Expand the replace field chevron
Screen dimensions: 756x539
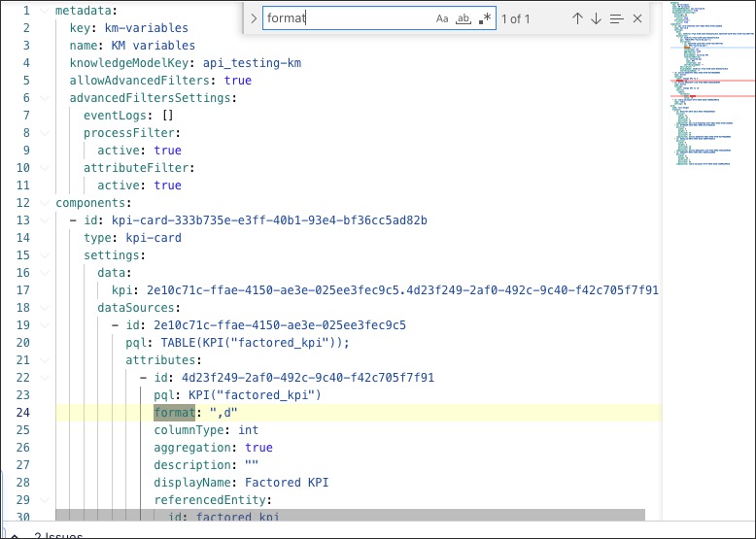click(254, 18)
